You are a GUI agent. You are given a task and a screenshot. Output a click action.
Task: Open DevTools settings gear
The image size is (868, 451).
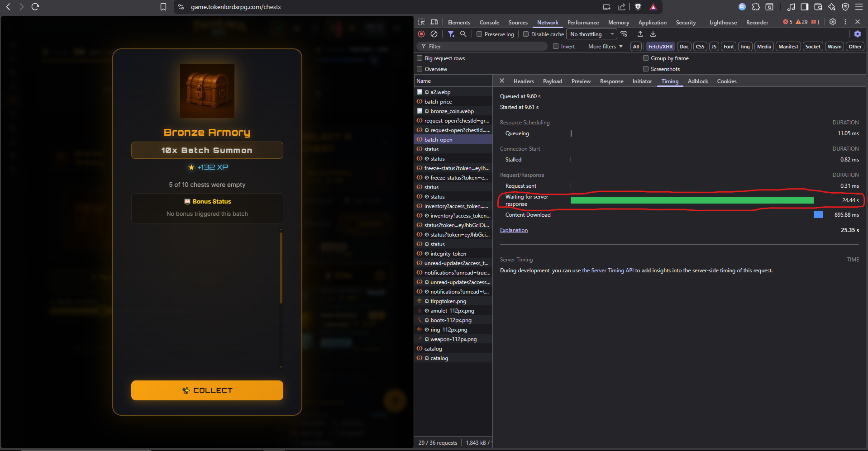[832, 22]
